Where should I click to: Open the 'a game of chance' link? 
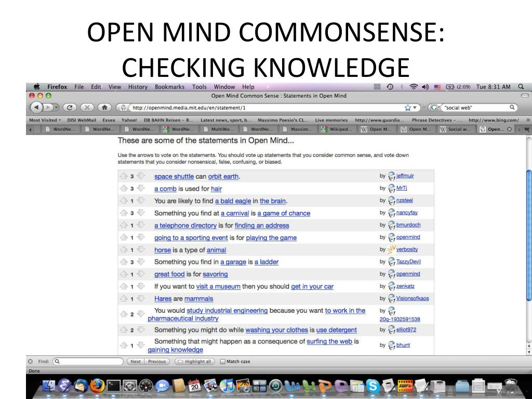284,213
